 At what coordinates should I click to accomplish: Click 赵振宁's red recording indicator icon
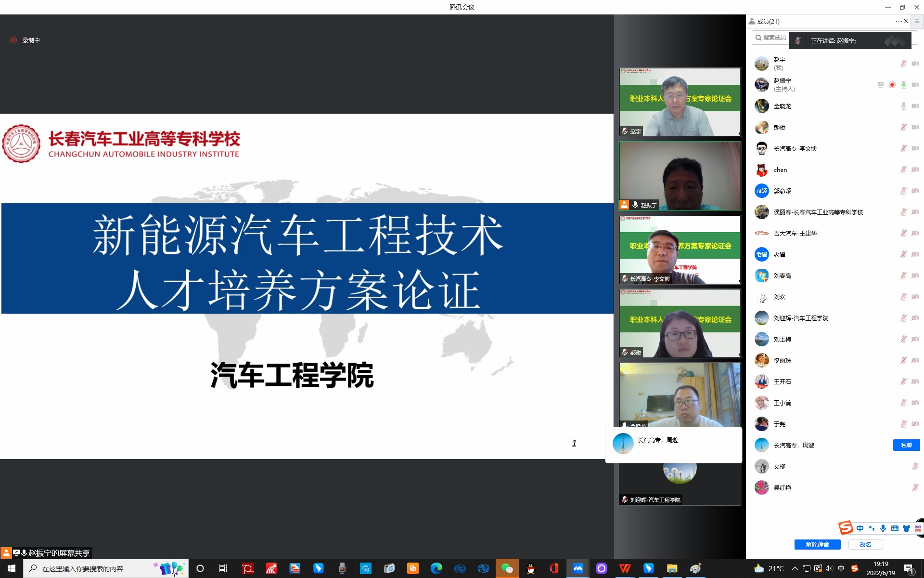pyautogui.click(x=892, y=85)
